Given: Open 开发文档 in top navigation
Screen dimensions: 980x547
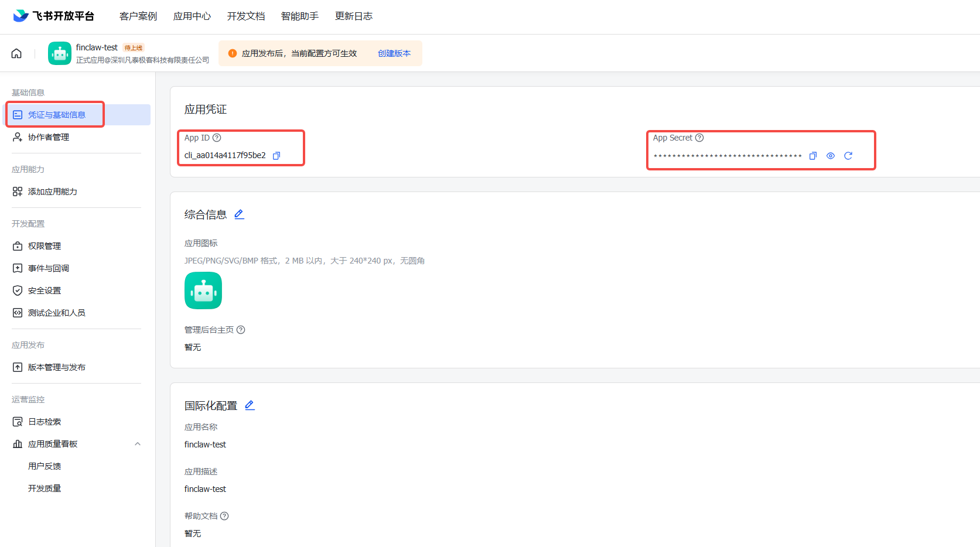Looking at the screenshot, I should 246,16.
